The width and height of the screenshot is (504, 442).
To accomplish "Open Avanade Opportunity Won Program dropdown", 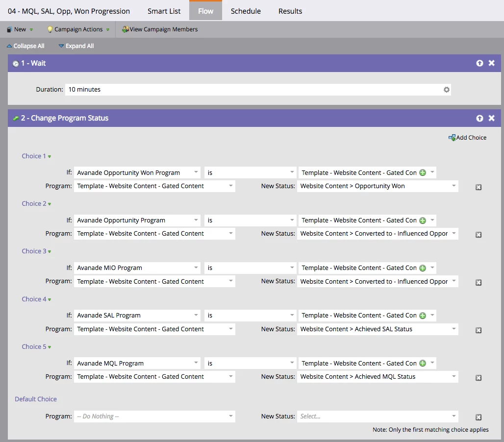I will (x=137, y=173).
